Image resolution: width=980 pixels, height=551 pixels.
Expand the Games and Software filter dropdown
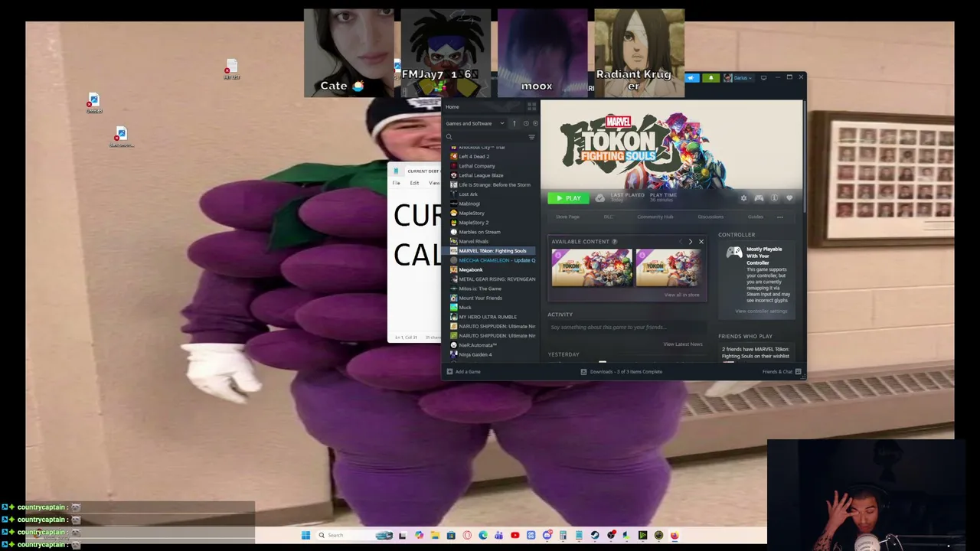tap(475, 123)
